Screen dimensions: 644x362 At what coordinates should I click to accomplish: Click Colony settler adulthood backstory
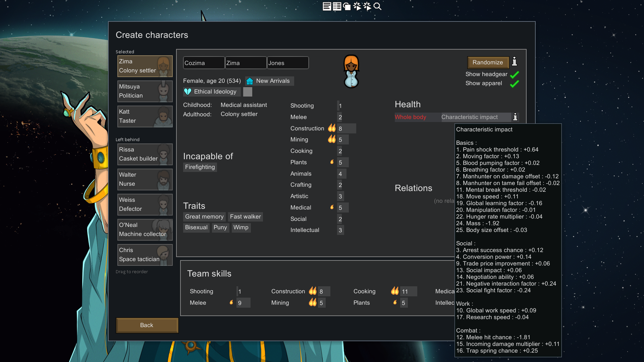(239, 114)
